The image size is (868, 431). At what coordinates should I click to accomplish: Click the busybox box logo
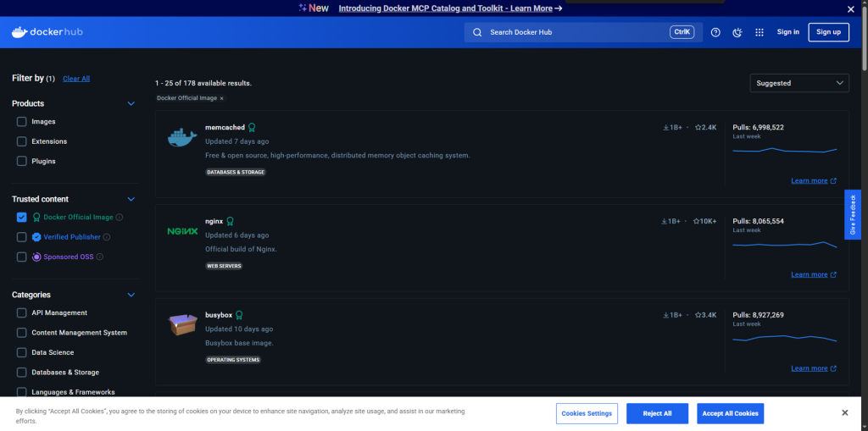tap(182, 325)
